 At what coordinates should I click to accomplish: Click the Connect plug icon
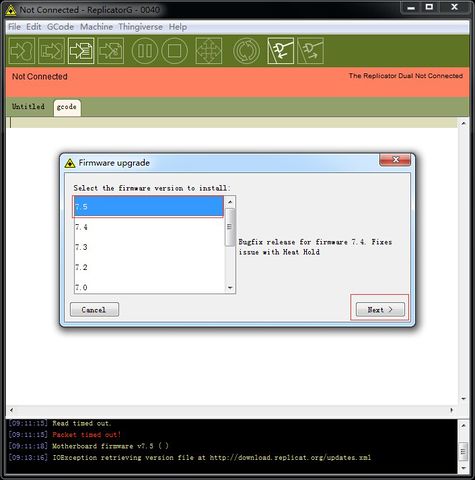(x=281, y=51)
